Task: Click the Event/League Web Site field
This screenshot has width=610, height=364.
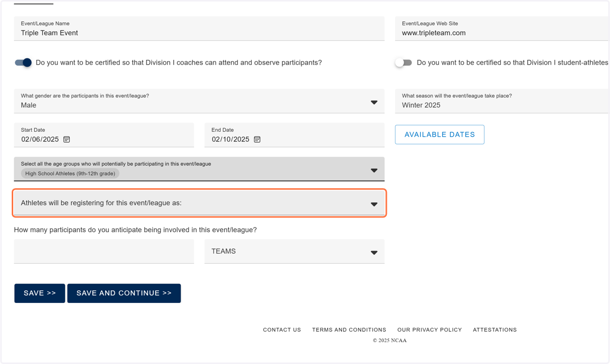Action: click(x=502, y=28)
